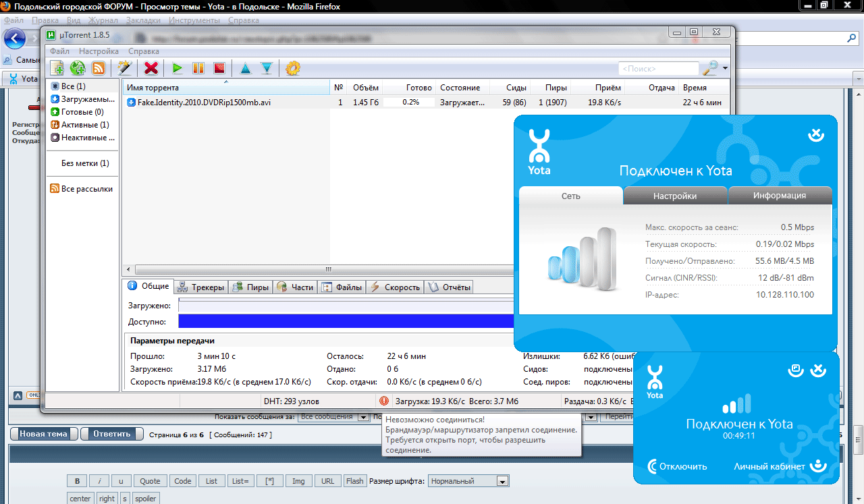Remove torrent with the red X icon
The image size is (864, 504).
(x=151, y=68)
